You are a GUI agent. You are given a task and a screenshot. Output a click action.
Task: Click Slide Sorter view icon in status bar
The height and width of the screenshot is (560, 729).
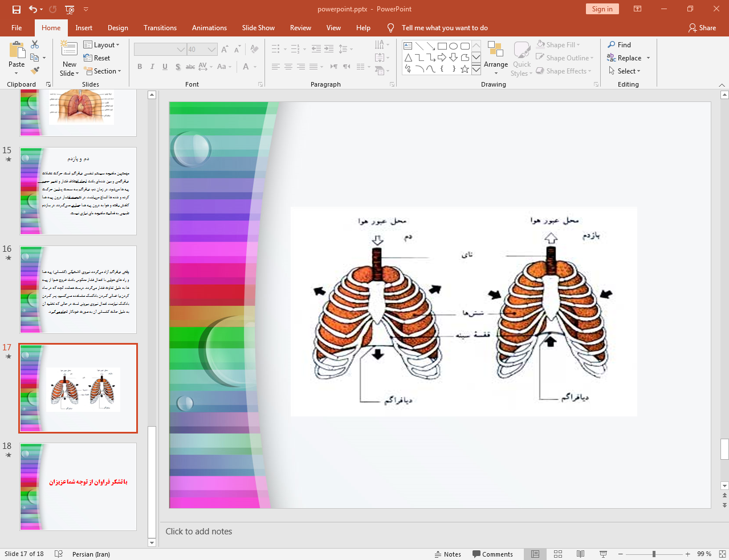pos(558,554)
